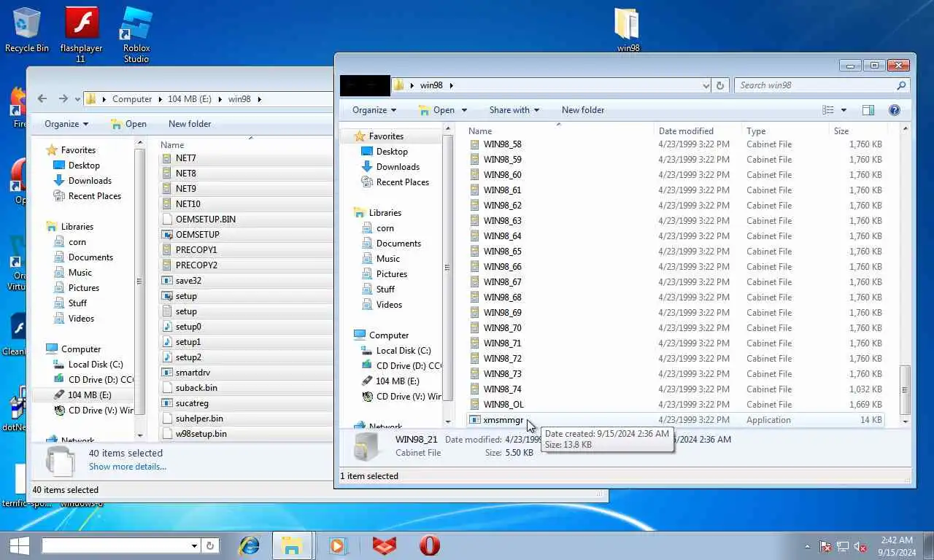Click New folder in front window

pos(583,110)
